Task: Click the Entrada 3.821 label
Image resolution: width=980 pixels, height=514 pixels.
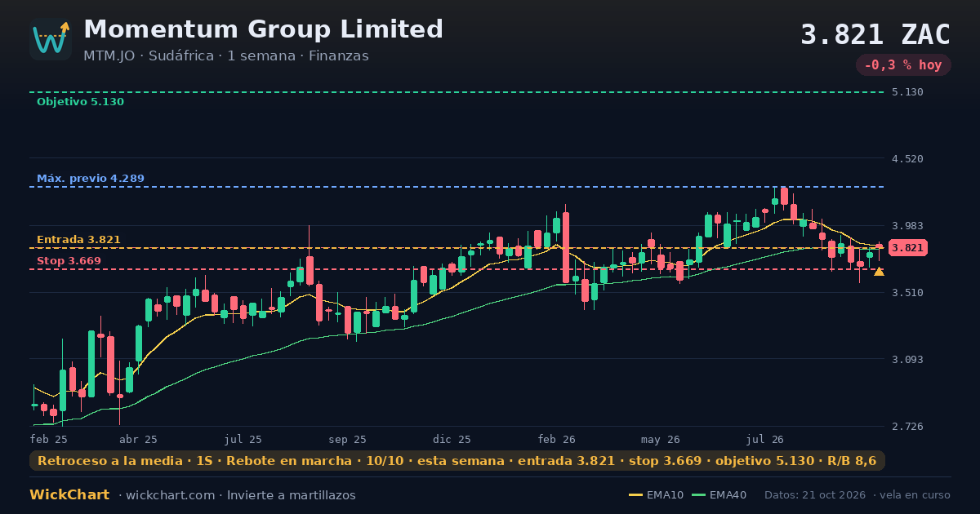Action: (x=78, y=240)
